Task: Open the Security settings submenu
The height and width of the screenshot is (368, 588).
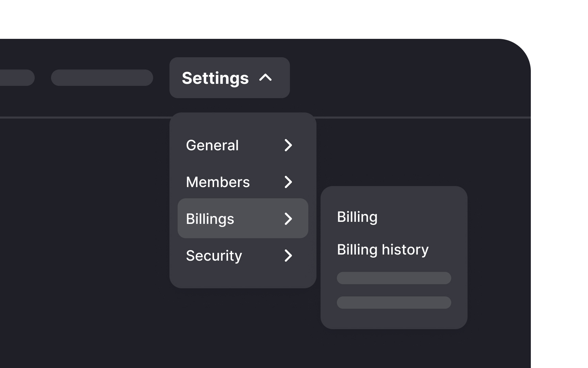Action: point(214,256)
